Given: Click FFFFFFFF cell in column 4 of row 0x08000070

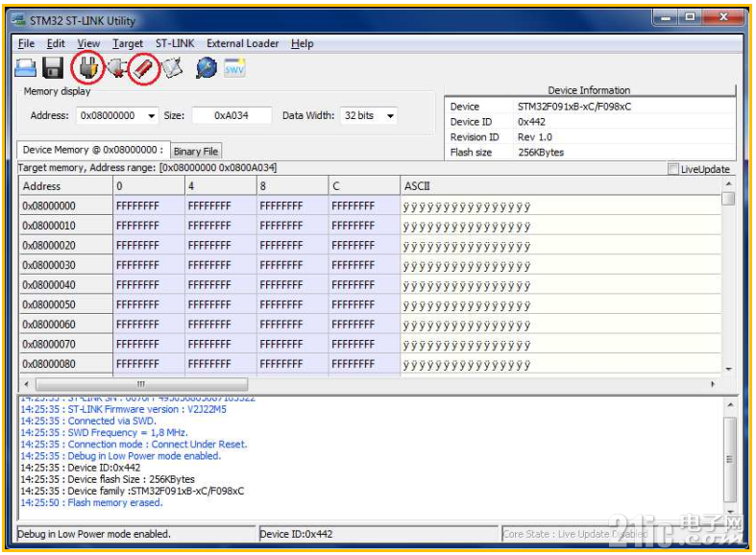Looking at the screenshot, I should click(221, 344).
